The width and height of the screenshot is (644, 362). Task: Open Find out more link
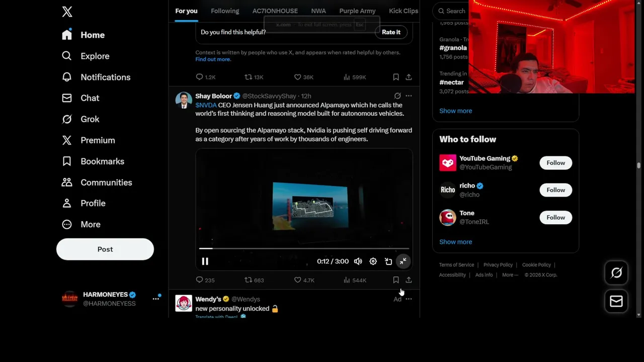tap(213, 59)
